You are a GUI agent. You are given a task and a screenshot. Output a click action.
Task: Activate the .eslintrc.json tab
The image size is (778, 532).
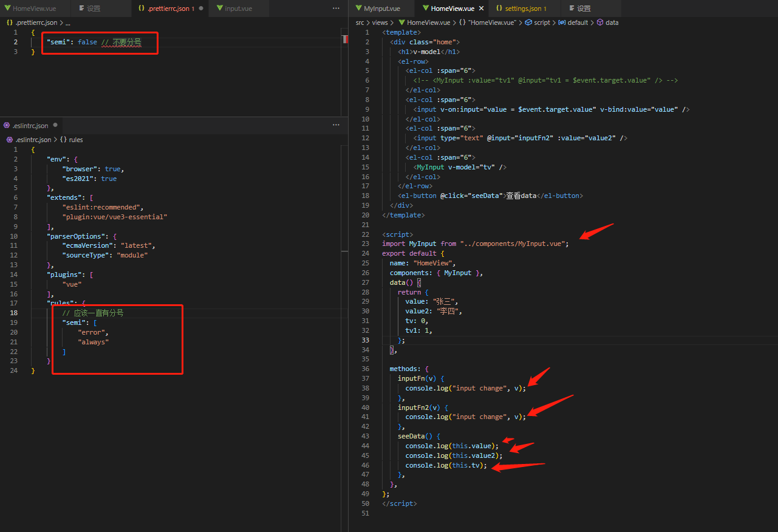pyautogui.click(x=30, y=125)
